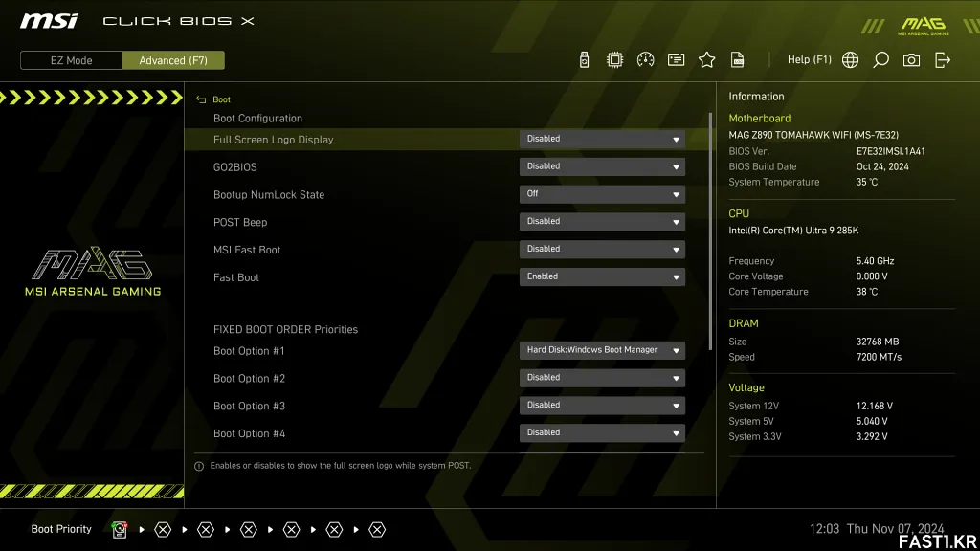This screenshot has width=980, height=551.
Task: Click the MAG Z890 TOMAHAWK WIFI model text
Action: 813,135
